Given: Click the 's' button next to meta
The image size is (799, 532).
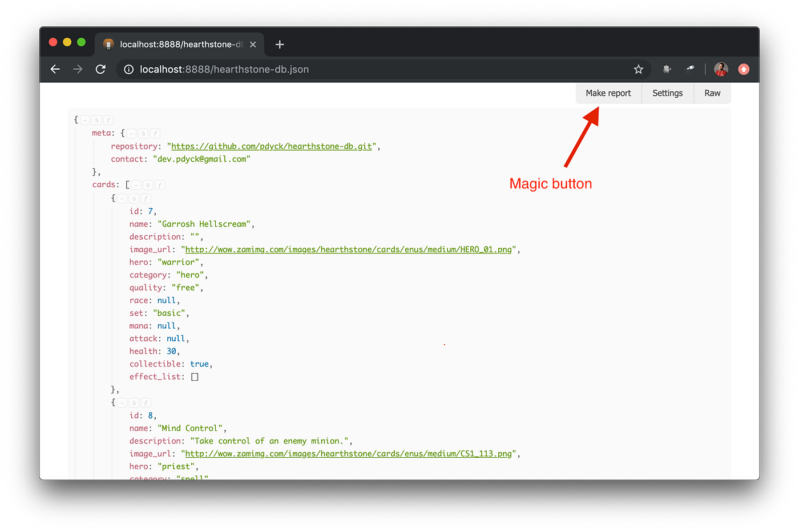Looking at the screenshot, I should pos(143,134).
